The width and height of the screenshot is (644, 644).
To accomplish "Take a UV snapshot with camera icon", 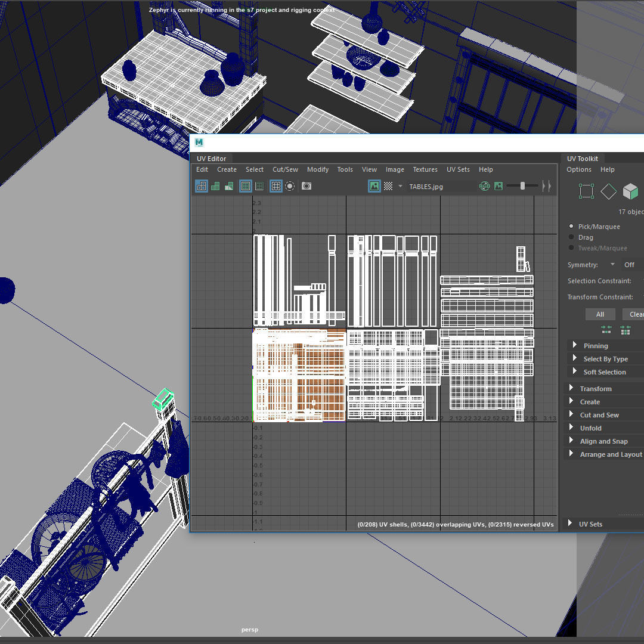I will pyautogui.click(x=306, y=187).
